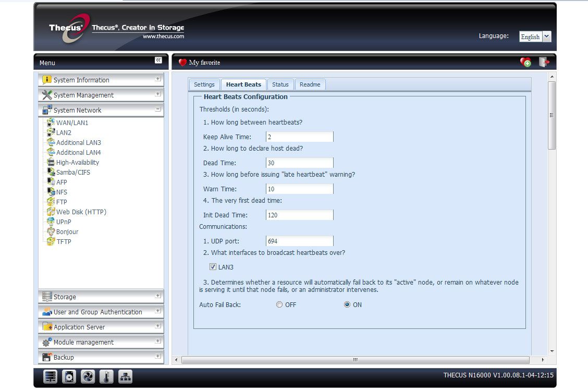588x392 pixels.
Task: Click the scroll up arrow
Action: pos(552,77)
